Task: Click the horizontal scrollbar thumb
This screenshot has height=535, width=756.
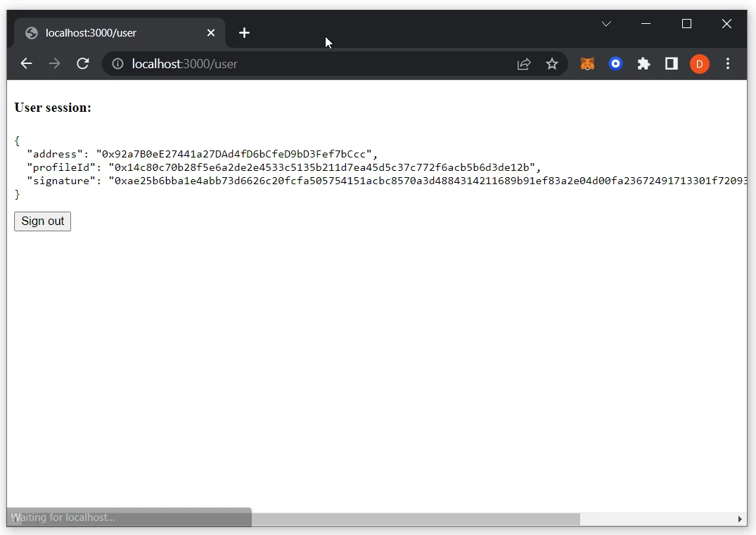Action: point(415,519)
